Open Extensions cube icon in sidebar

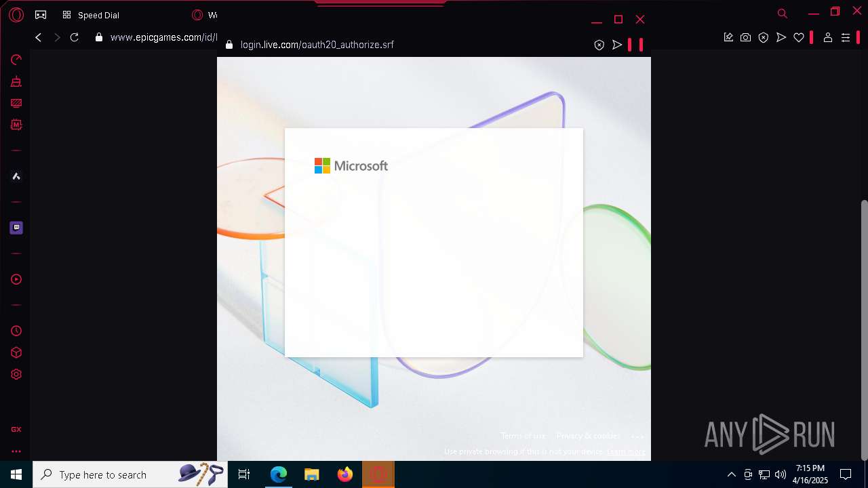point(16,352)
